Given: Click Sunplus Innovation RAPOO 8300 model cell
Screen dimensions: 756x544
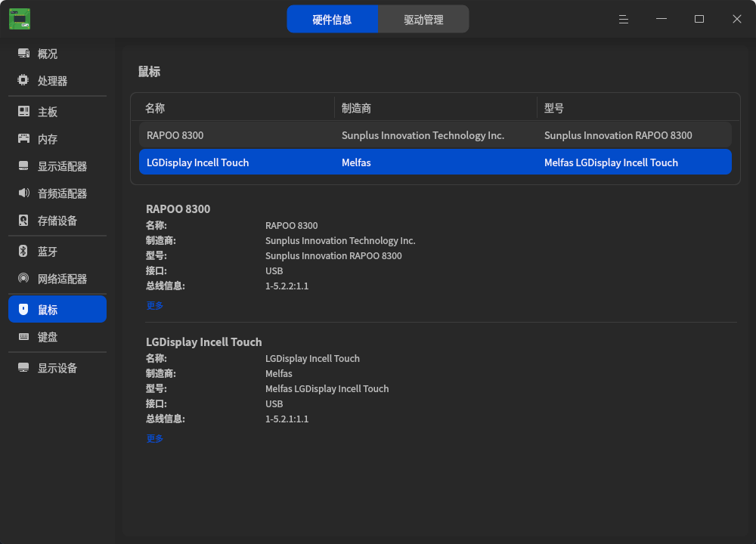Looking at the screenshot, I should (618, 135).
